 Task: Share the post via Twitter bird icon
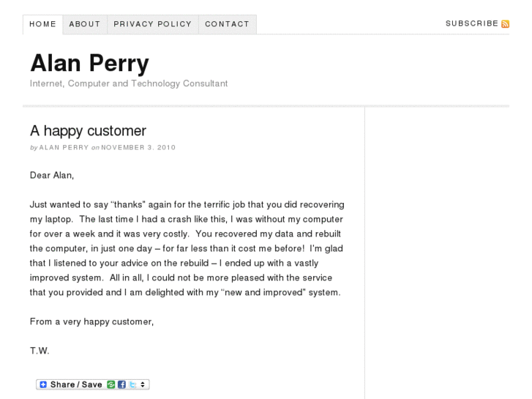[131, 384]
